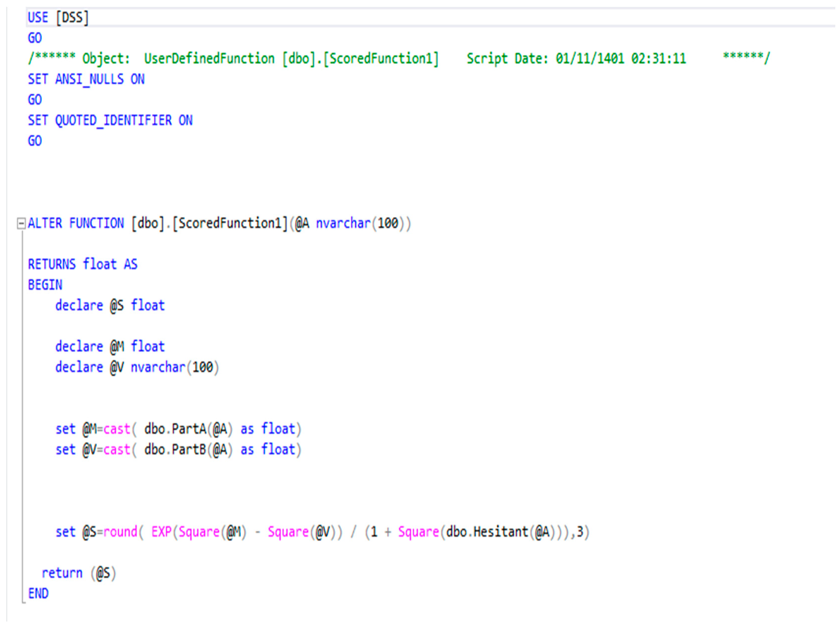This screenshot has height=628, width=840.
Task: Click the declare @S float line
Action: click(x=110, y=306)
